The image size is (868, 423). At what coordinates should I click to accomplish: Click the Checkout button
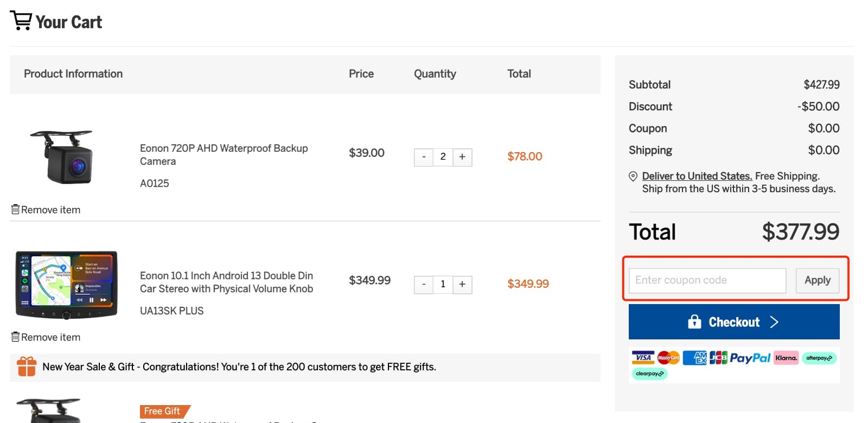[733, 321]
